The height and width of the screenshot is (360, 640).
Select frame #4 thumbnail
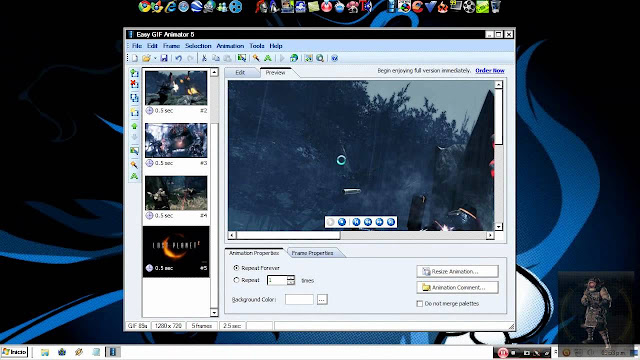pyautogui.click(x=176, y=193)
